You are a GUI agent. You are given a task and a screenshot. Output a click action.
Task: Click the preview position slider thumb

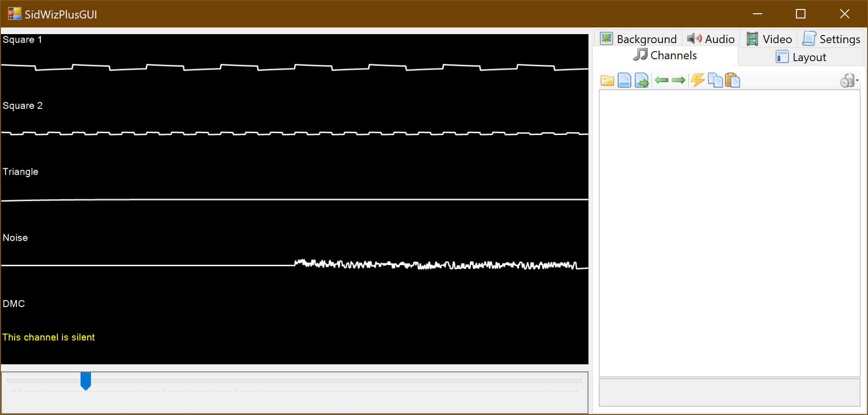click(86, 381)
